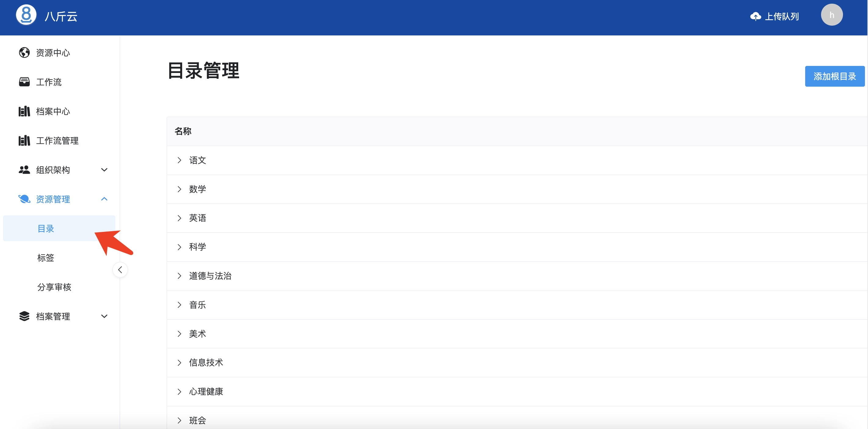Image resolution: width=868 pixels, height=429 pixels.
Task: Click the 档案中心 books icon
Action: (24, 111)
